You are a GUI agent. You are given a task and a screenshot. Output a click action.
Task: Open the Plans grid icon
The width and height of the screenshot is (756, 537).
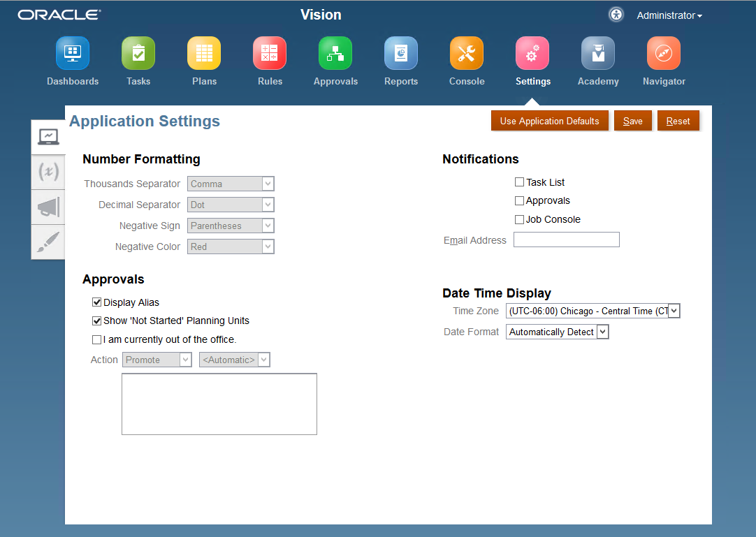click(x=204, y=53)
